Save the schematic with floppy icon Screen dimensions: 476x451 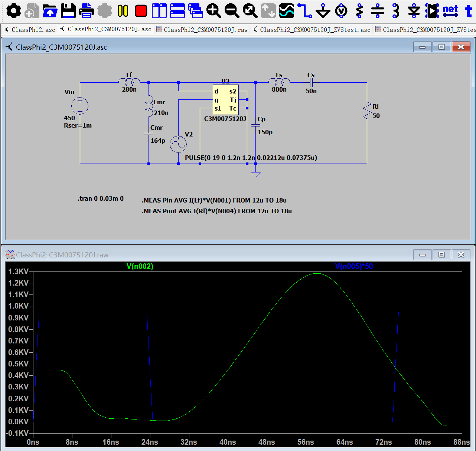click(x=68, y=11)
